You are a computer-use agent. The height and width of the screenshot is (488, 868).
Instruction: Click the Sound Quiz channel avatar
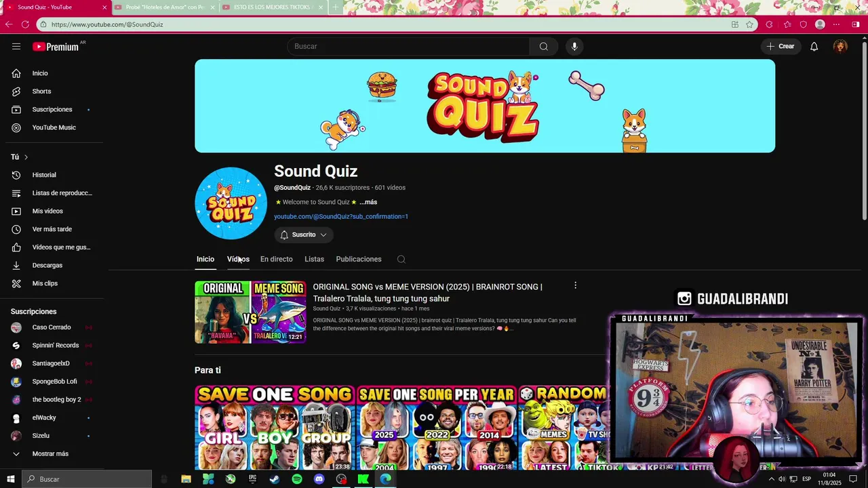point(231,203)
